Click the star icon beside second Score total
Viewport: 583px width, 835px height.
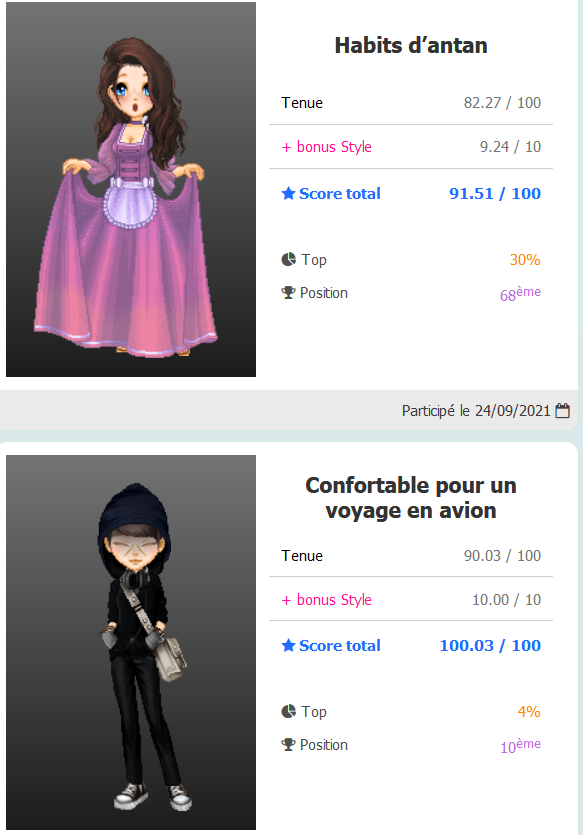pyautogui.click(x=288, y=645)
